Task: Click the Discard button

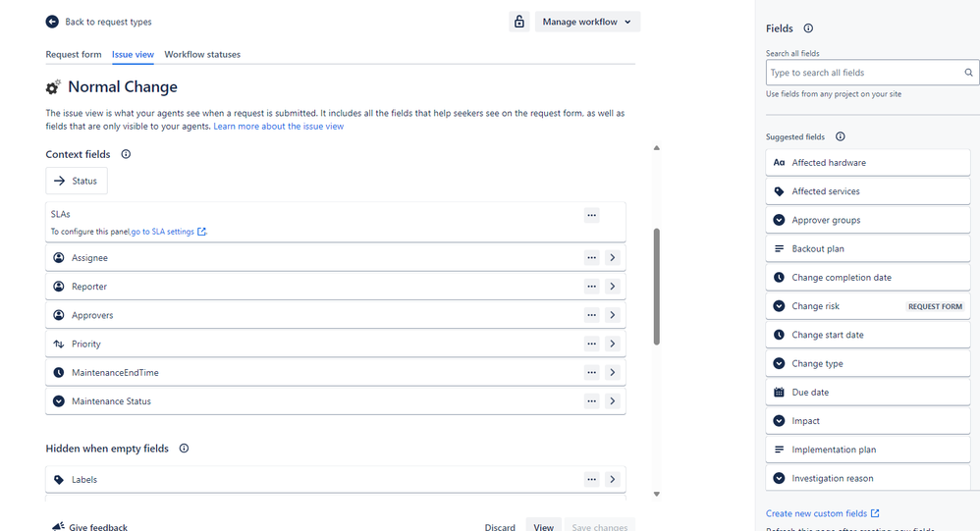Action: (500, 527)
